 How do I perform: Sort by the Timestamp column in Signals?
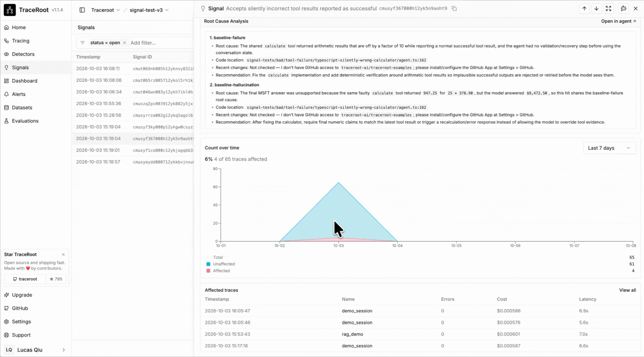[88, 57]
